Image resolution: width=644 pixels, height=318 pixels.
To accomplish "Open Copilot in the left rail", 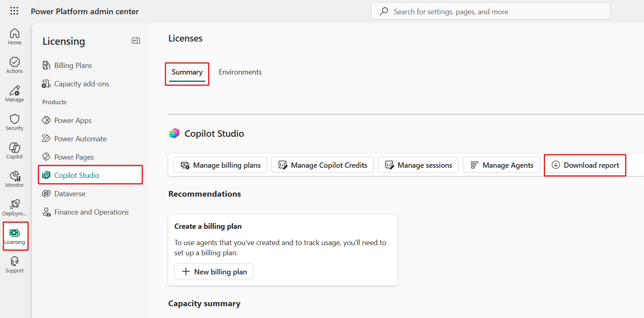I will pyautogui.click(x=15, y=151).
